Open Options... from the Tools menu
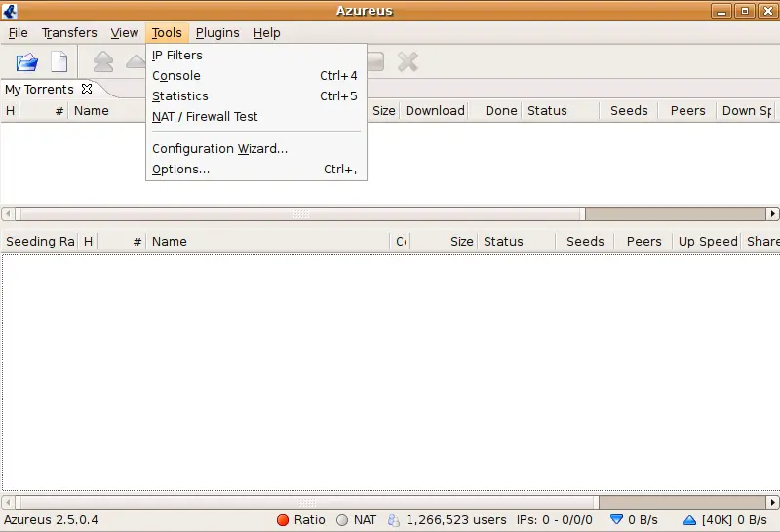 [256, 169]
